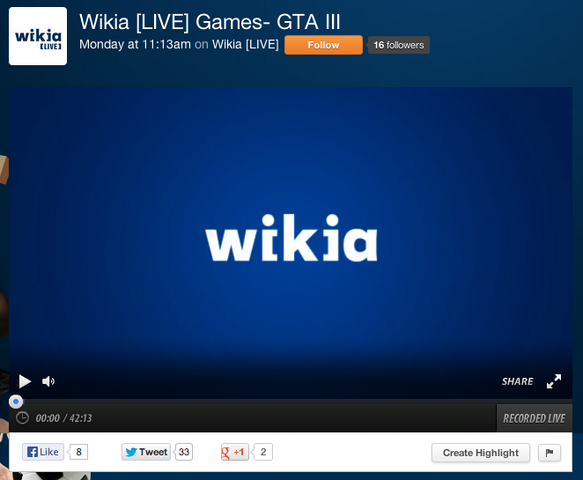This screenshot has height=480, width=583.
Task: Click the Google +1 count 2
Action: point(263,452)
